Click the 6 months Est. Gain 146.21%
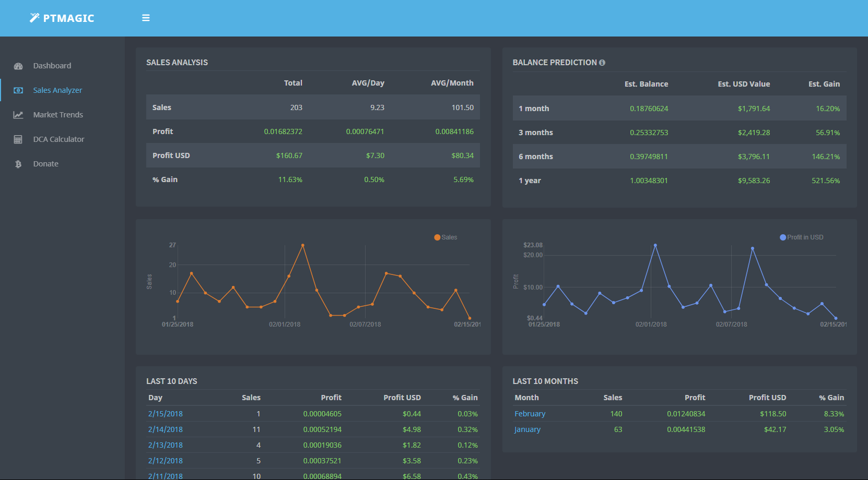 coord(826,157)
